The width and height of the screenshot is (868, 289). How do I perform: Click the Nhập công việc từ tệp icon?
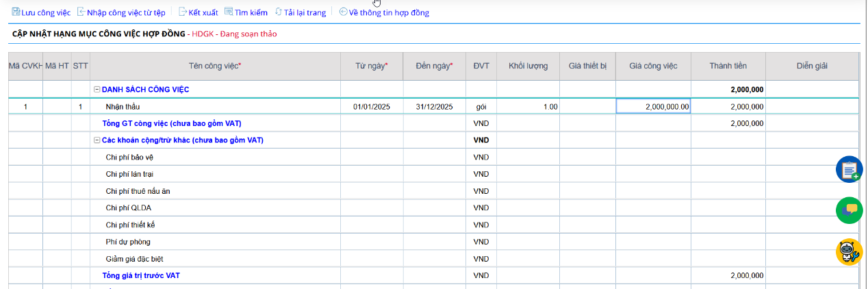(x=81, y=12)
